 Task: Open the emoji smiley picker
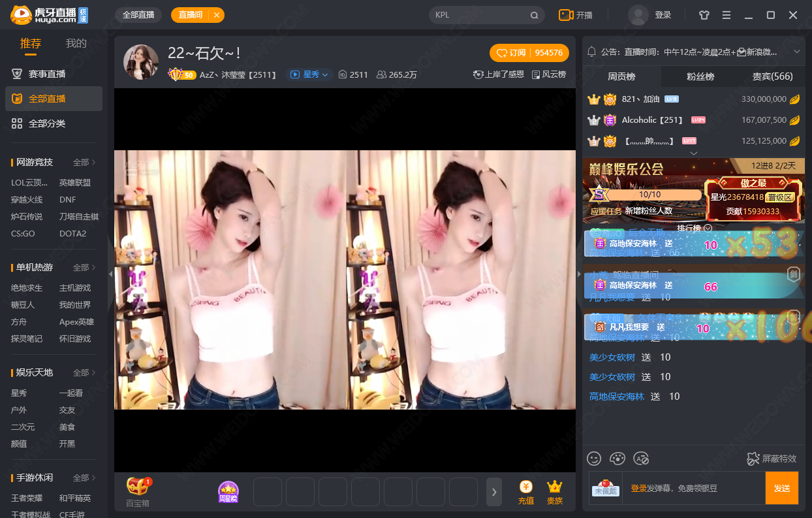(594, 459)
